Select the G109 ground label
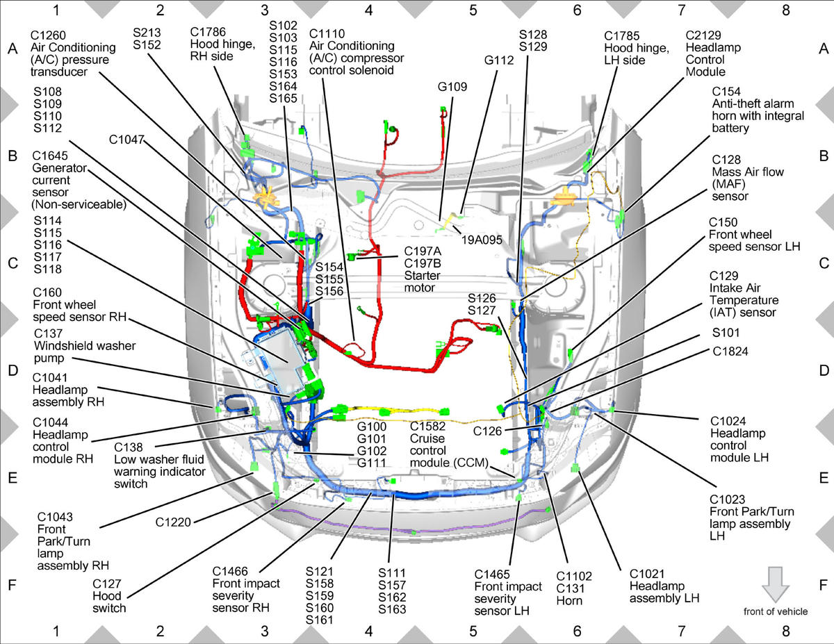834x644 pixels. [452, 88]
